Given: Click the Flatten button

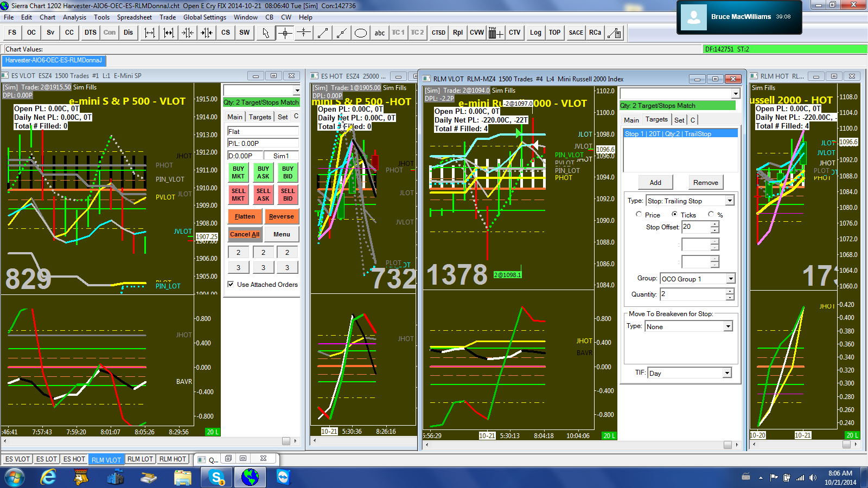Looking at the screenshot, I should click(x=245, y=216).
